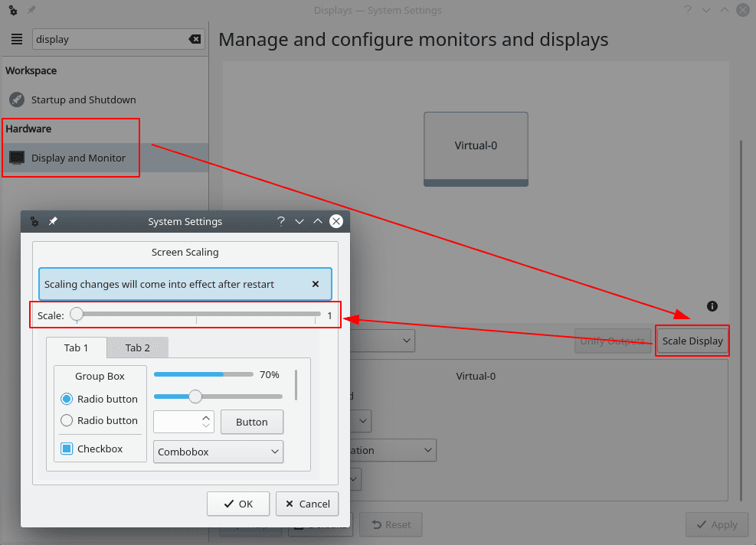Clear the display search text
The height and width of the screenshot is (545, 756).
click(x=195, y=39)
